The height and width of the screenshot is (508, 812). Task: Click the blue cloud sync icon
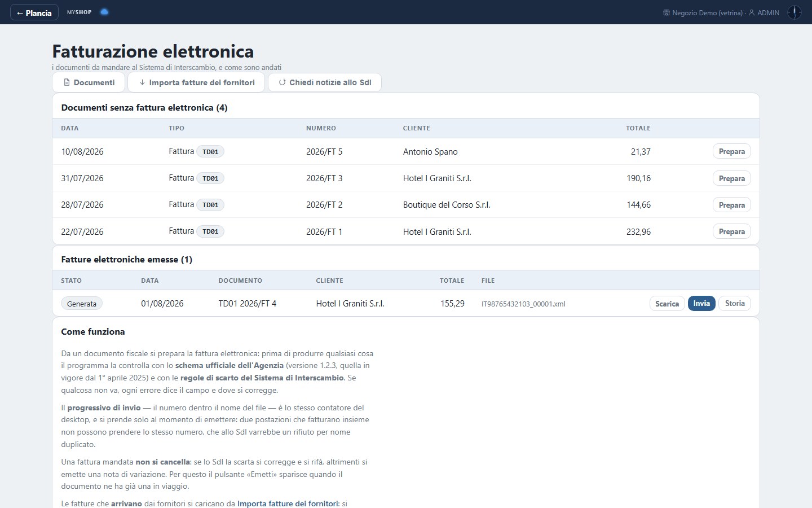(x=104, y=12)
